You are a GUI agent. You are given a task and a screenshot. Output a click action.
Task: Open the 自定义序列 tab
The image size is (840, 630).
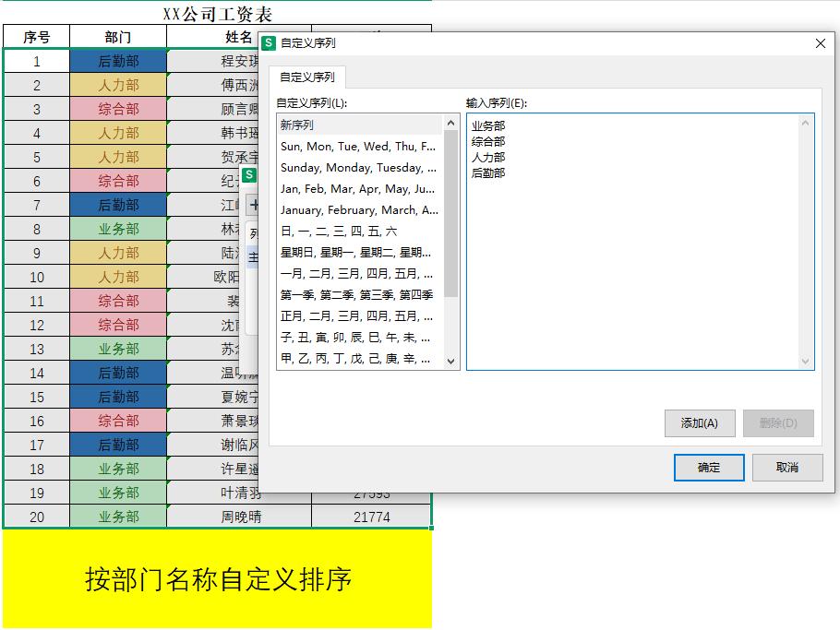point(307,77)
